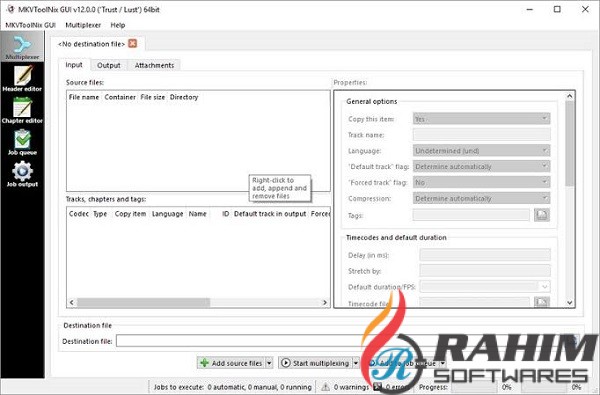The image size is (600, 395).
Task: Expand the Add source files arrow menu
Action: click(x=269, y=363)
